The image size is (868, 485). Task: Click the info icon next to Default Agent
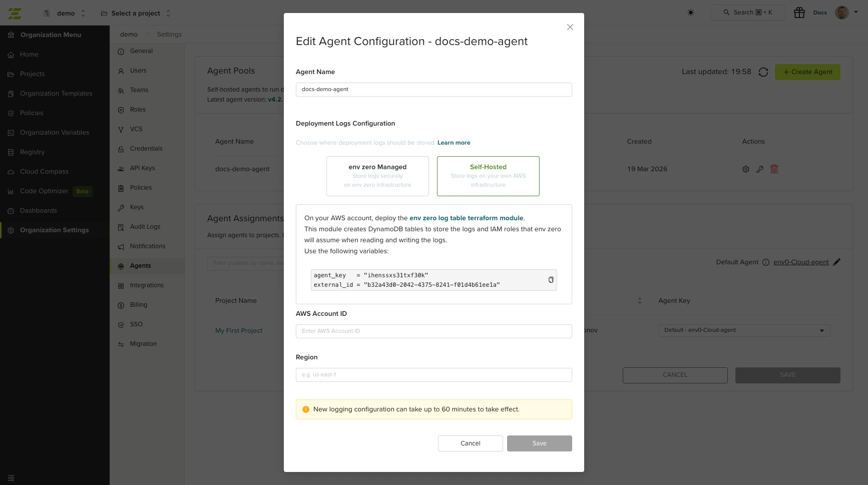click(x=766, y=262)
